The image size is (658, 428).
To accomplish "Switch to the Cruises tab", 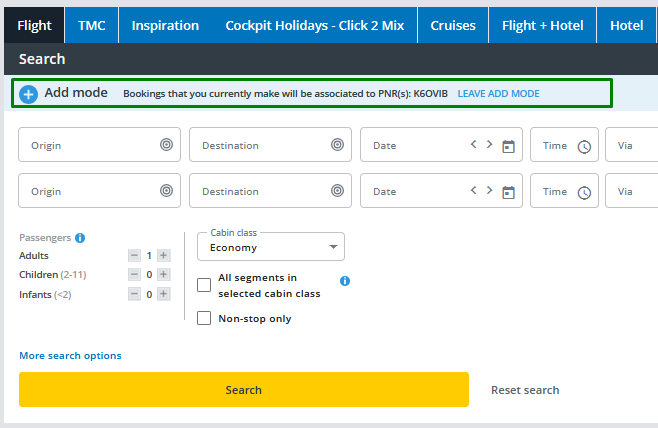I will 453,25.
